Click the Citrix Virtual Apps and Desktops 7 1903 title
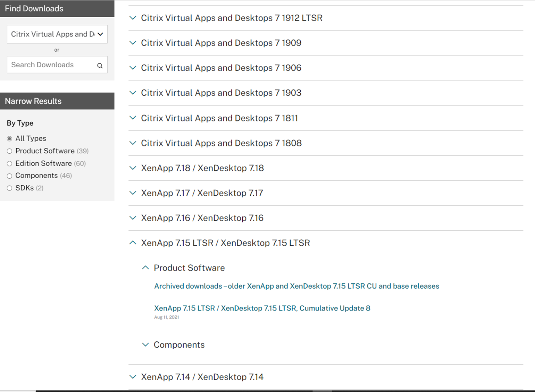This screenshot has width=535, height=392. [x=221, y=93]
